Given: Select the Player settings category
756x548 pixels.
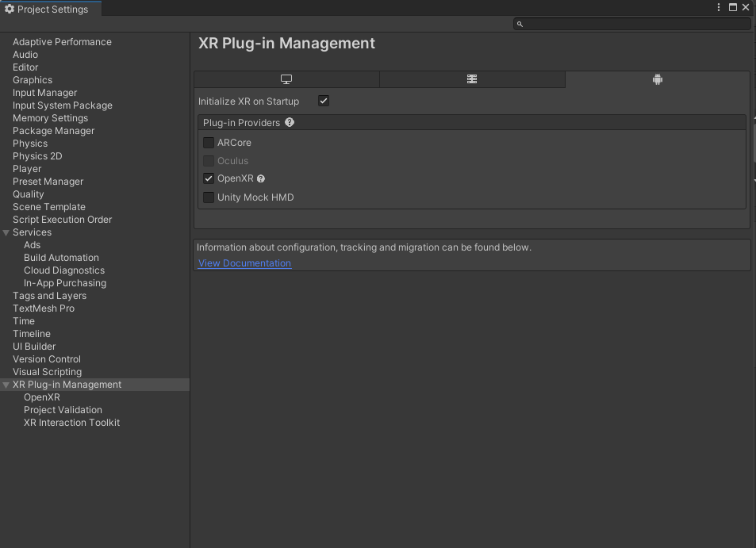Looking at the screenshot, I should pos(27,169).
